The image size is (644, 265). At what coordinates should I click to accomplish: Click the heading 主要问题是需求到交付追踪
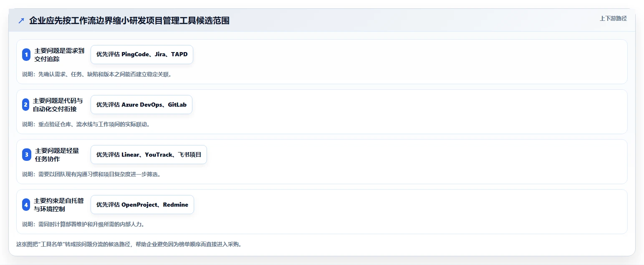[59, 55]
